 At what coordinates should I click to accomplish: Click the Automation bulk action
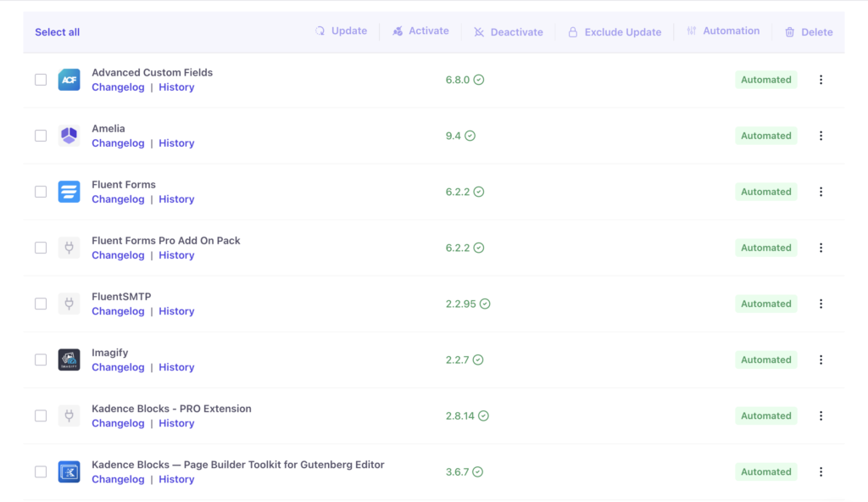[x=723, y=31]
